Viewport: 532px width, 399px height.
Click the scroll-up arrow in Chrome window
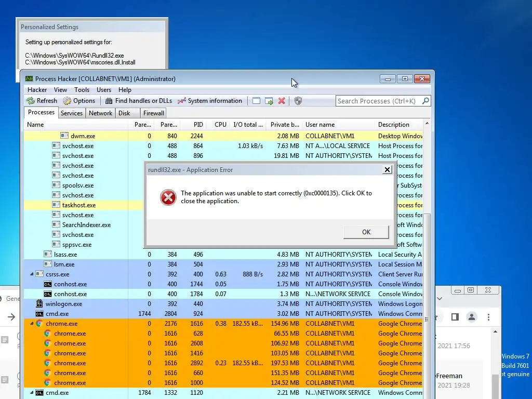pyautogui.click(x=495, y=331)
